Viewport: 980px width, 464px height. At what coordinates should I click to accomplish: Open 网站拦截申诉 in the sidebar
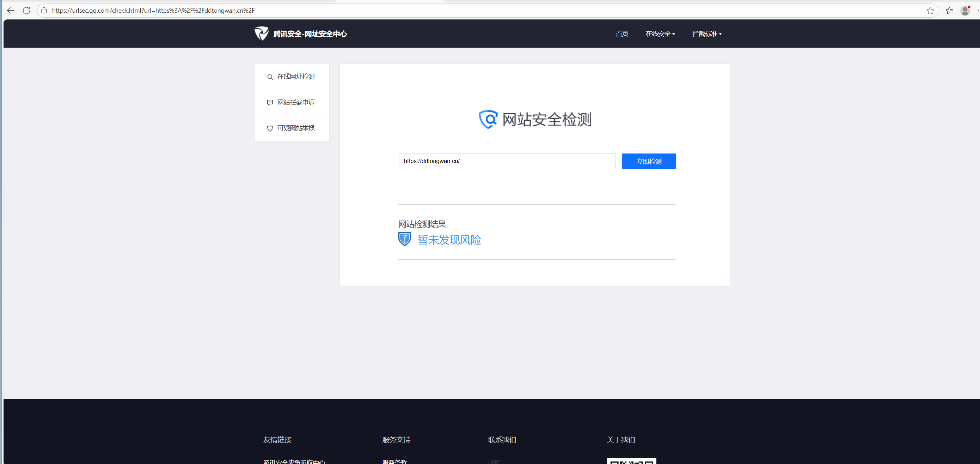(x=296, y=102)
